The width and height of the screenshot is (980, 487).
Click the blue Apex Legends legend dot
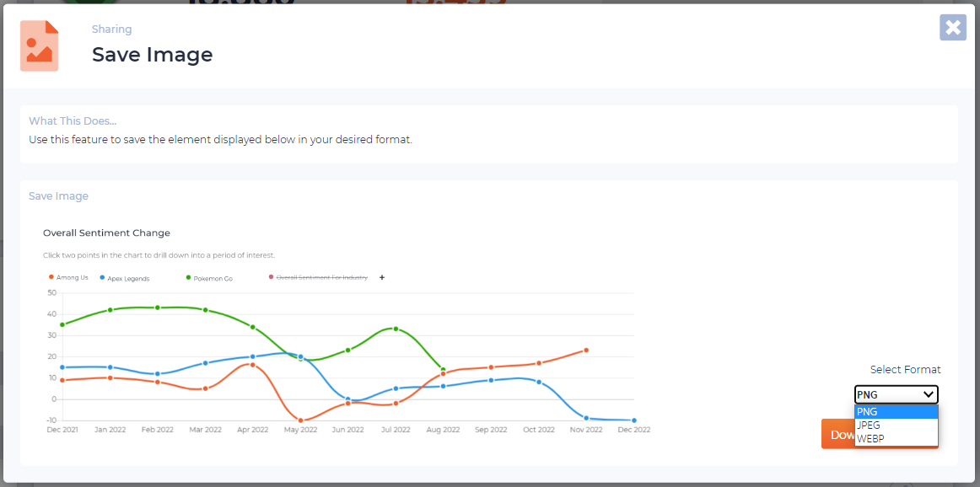102,277
